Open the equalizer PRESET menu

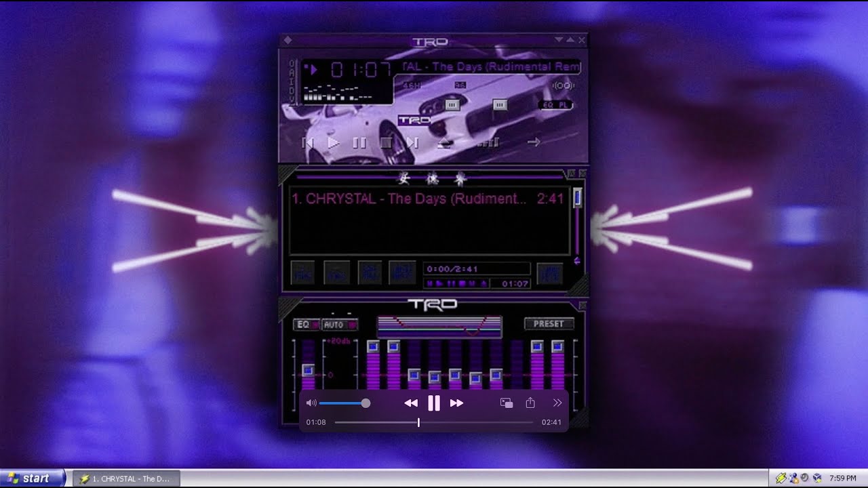[x=549, y=324]
